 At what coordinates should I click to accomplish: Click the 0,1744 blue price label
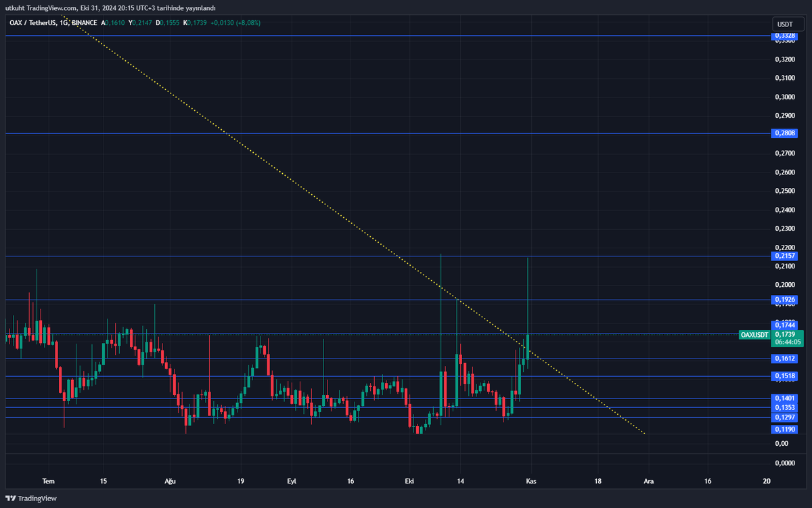pos(785,325)
